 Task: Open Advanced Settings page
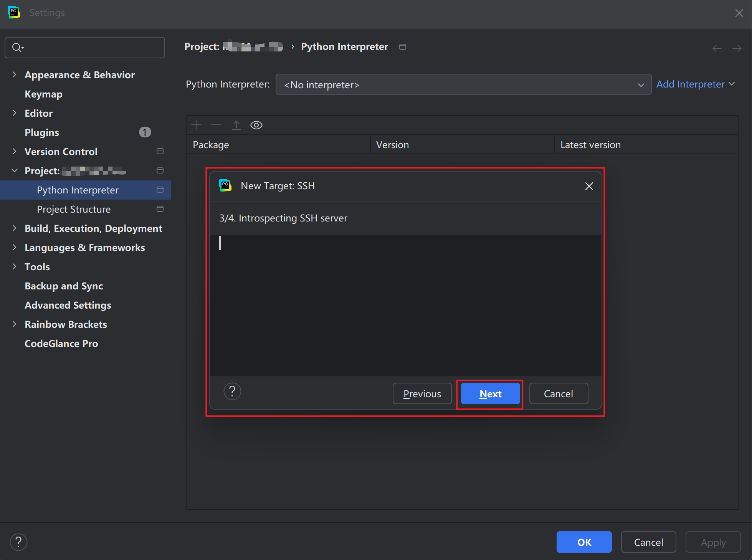[x=68, y=305]
